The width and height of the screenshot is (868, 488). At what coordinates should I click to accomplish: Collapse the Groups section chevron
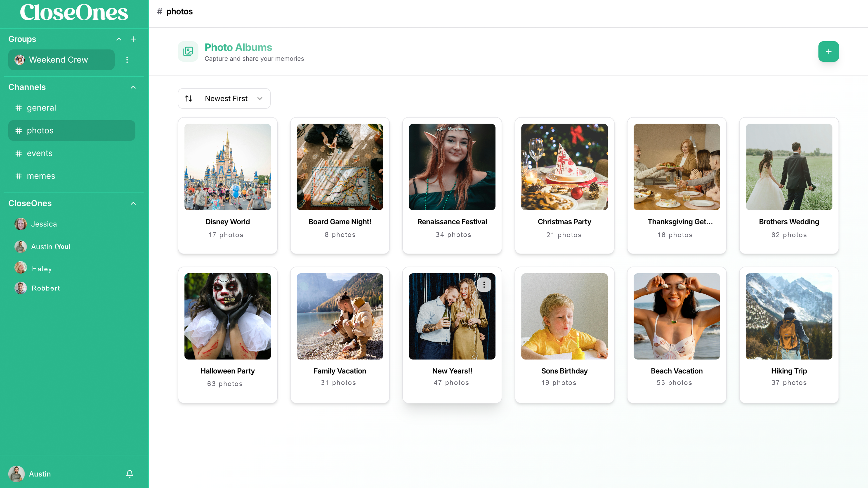click(119, 39)
